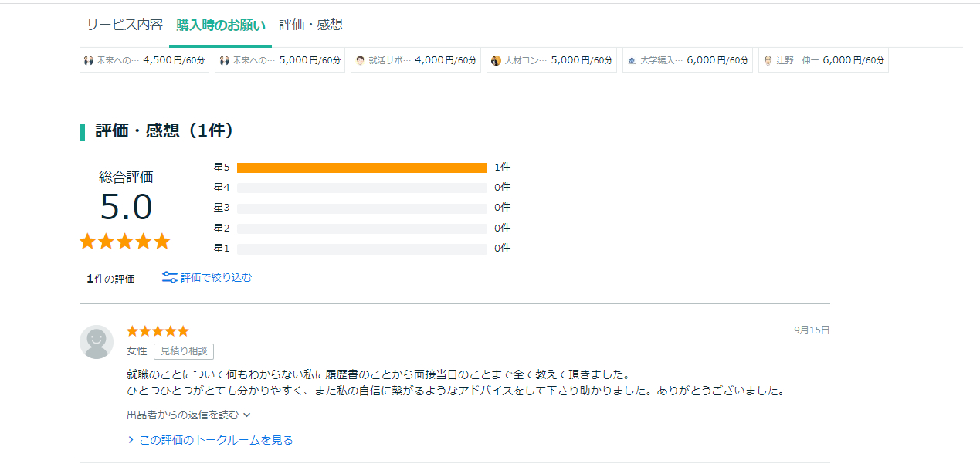Click the filter icon beside 評価で絞り込む
Screen dimensions: 980x474
coord(170,277)
